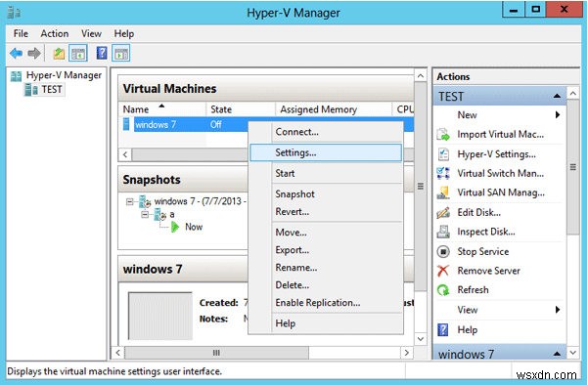Choose Settings... from the context menu
588x385 pixels.
click(x=326, y=152)
